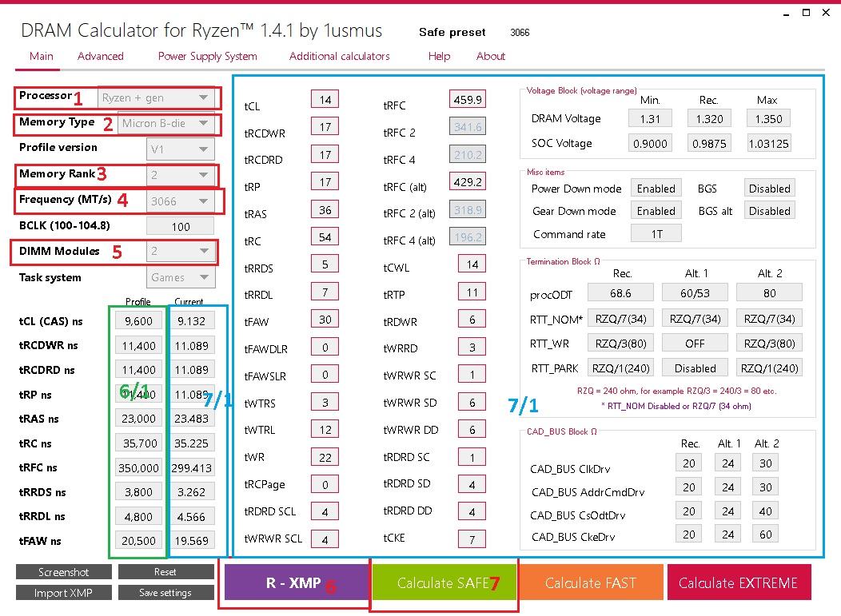
Task: Click Power Down mode Enabled field
Action: [656, 189]
